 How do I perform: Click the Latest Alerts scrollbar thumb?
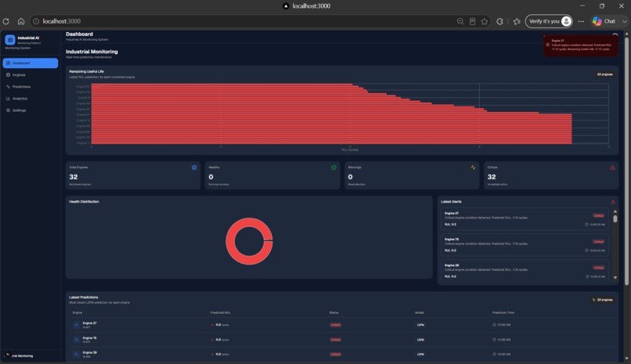click(x=615, y=219)
